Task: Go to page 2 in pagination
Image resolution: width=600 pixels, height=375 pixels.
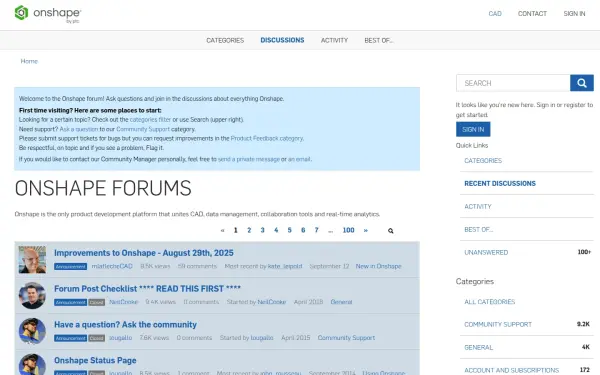Action: (249, 230)
